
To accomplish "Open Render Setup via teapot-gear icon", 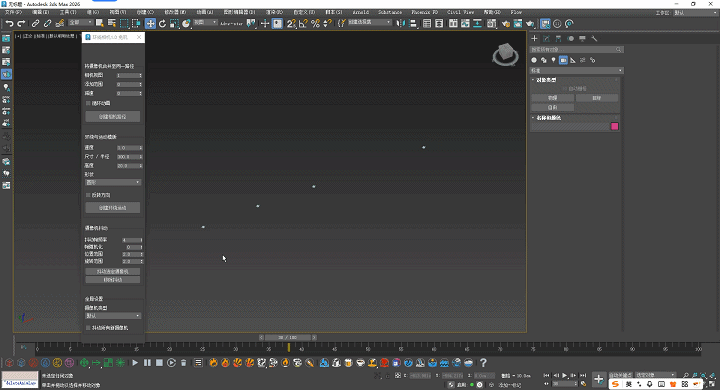I will [506, 23].
